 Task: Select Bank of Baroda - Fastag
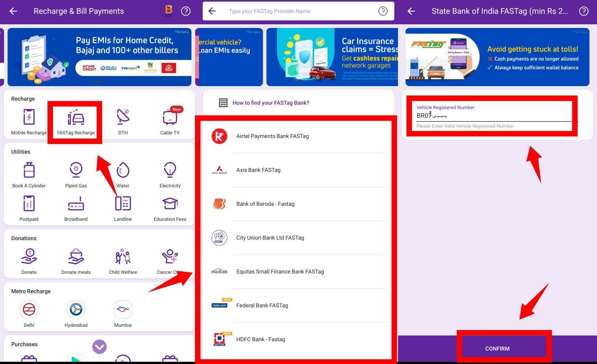click(298, 204)
